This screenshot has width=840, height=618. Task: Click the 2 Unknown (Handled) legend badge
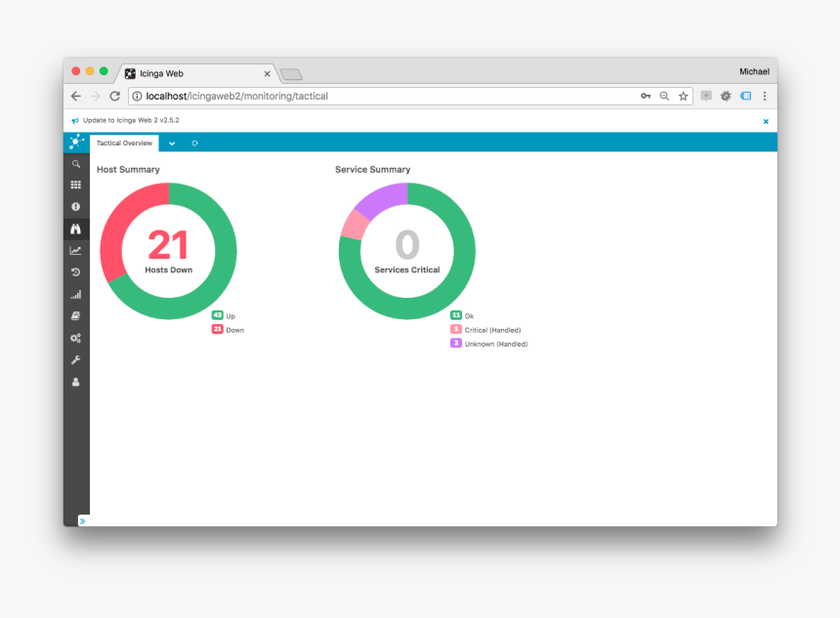pyautogui.click(x=456, y=344)
